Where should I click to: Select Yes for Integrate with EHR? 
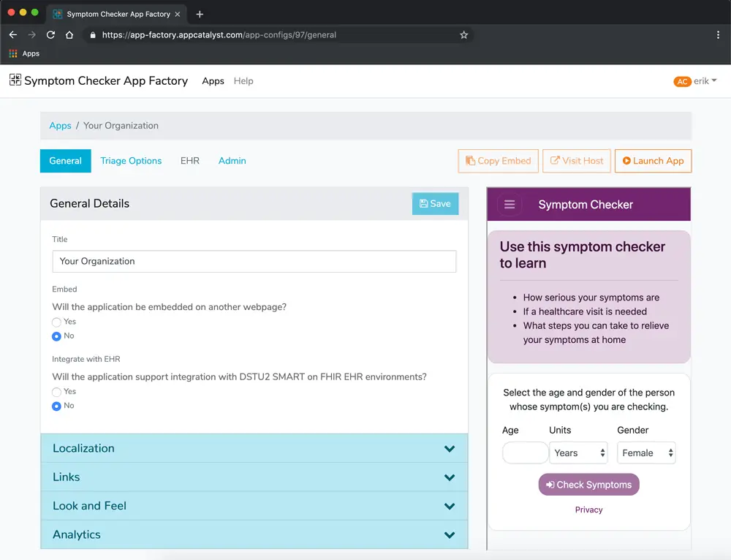click(x=57, y=392)
